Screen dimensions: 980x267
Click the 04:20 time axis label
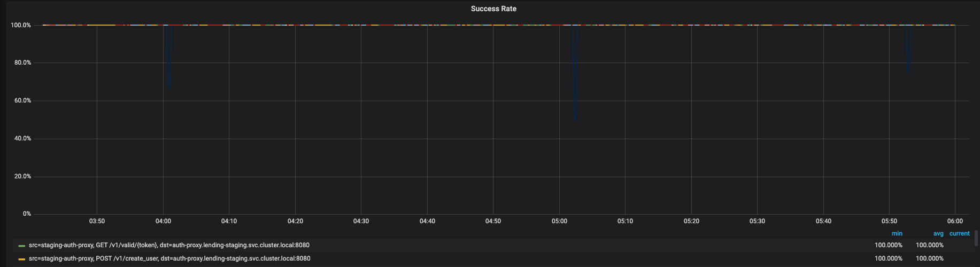(295, 221)
